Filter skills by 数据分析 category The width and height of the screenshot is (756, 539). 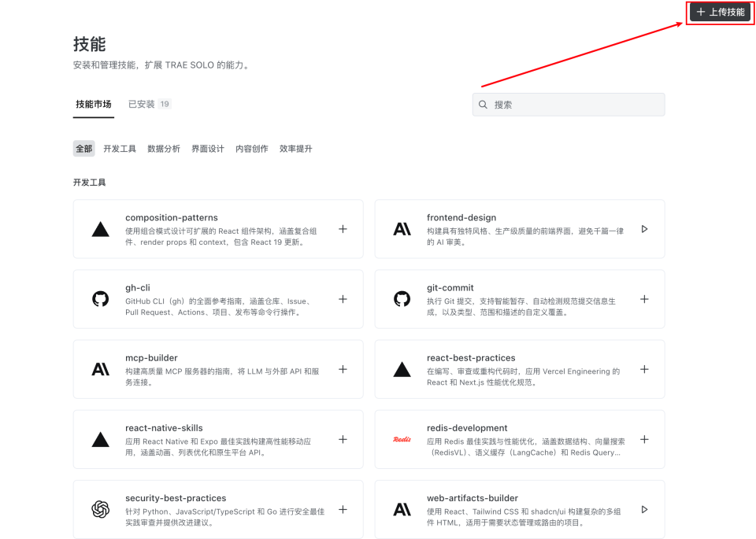164,148
